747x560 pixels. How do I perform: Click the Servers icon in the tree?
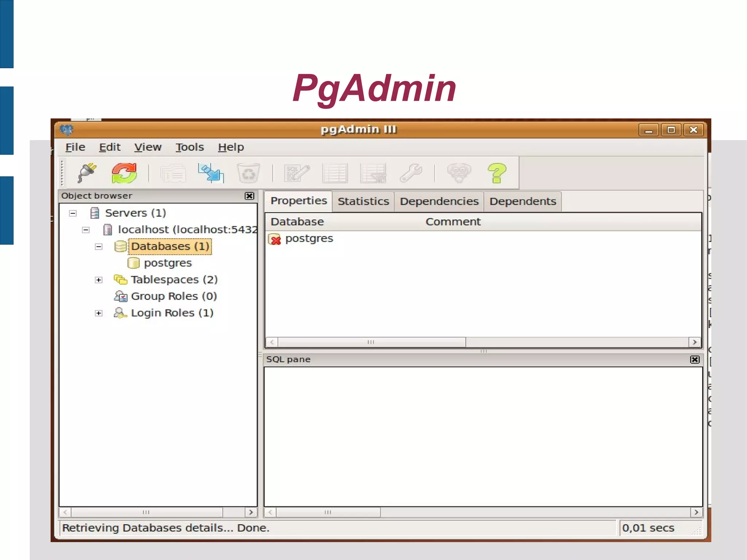[95, 213]
